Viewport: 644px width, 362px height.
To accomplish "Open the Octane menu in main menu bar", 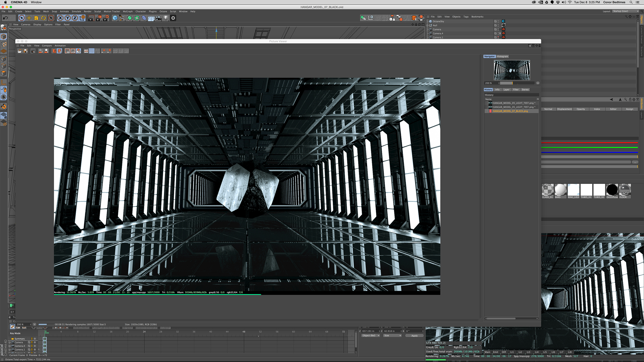I will (163, 11).
